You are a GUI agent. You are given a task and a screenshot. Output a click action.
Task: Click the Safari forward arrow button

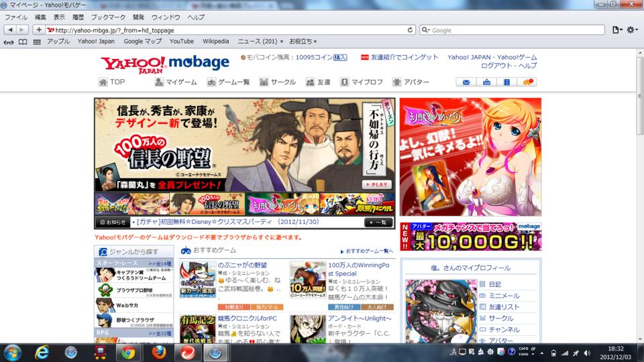click(22, 29)
